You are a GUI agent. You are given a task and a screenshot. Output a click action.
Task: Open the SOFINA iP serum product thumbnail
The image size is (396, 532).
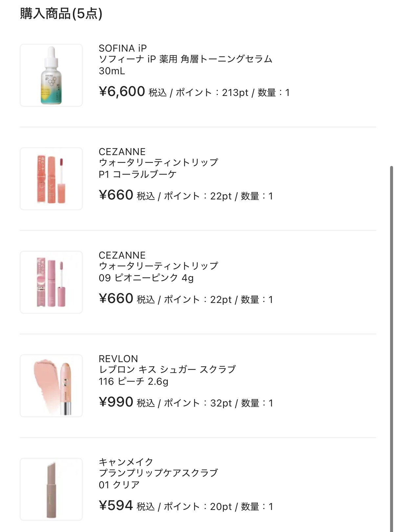51,75
